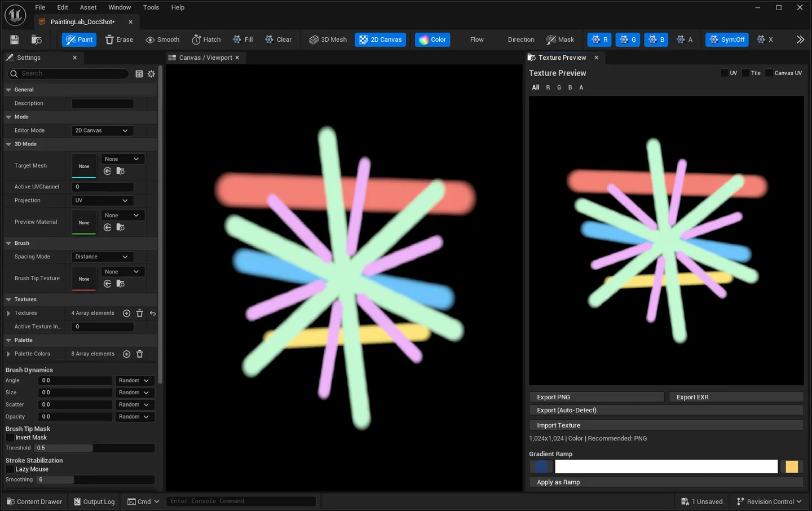Open the Settings panel view options gear

click(151, 74)
